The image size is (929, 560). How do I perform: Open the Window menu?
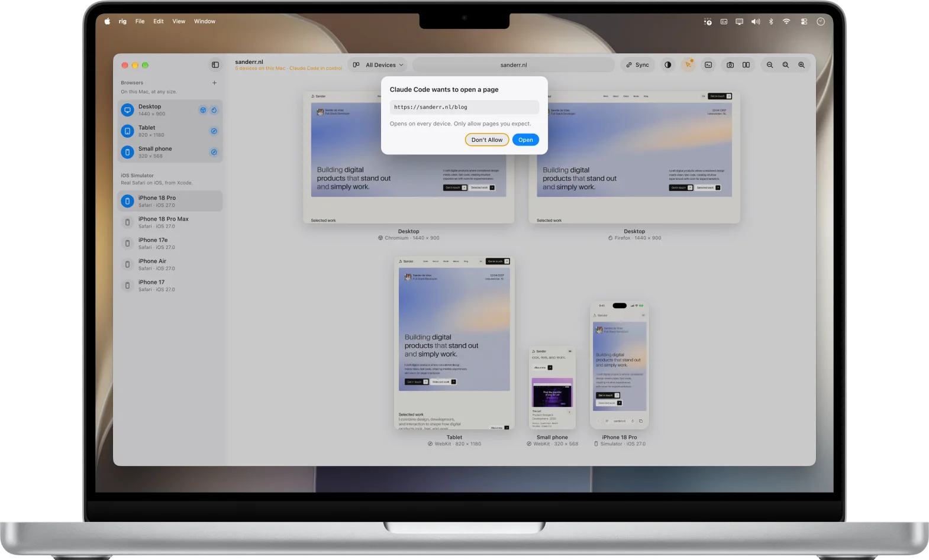[x=205, y=21]
